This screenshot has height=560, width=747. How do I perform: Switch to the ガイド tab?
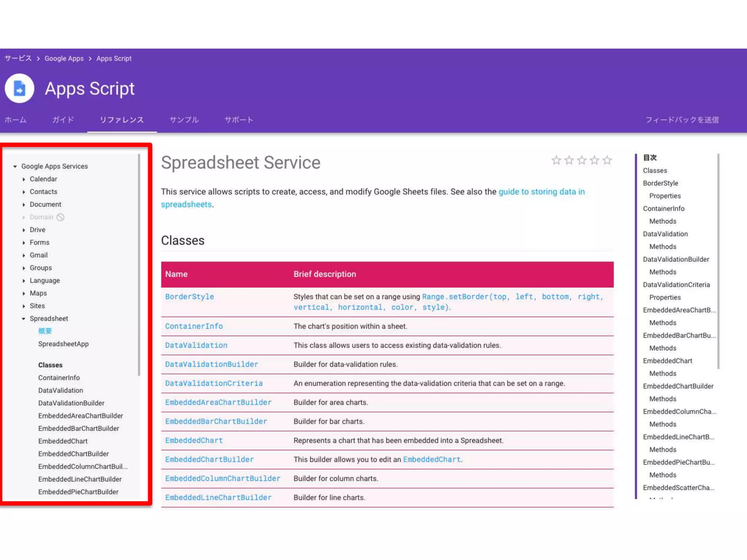[x=63, y=120]
